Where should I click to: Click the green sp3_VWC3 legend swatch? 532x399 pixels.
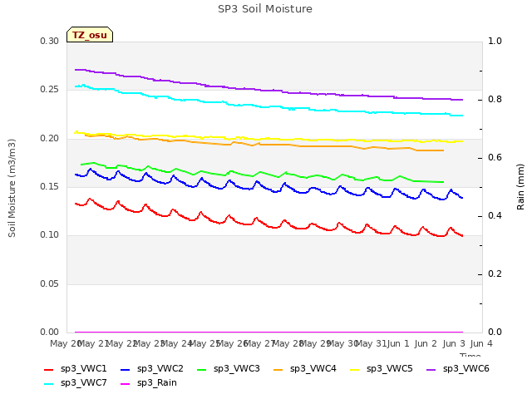point(201,369)
